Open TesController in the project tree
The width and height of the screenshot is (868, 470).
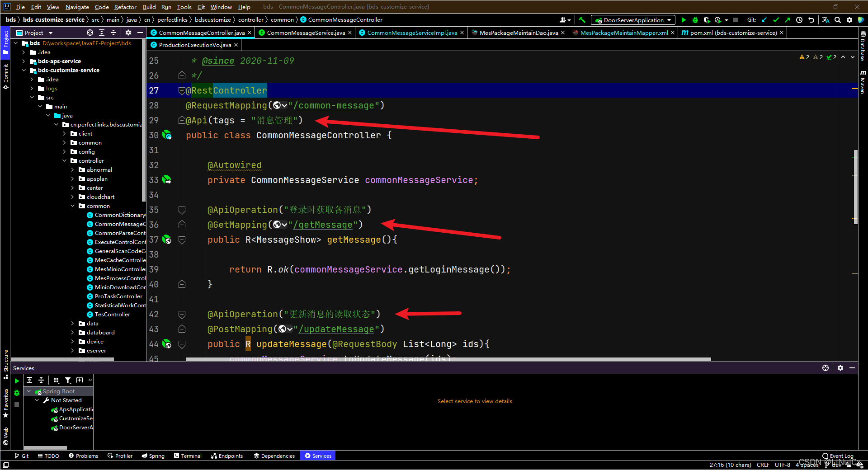(112, 315)
